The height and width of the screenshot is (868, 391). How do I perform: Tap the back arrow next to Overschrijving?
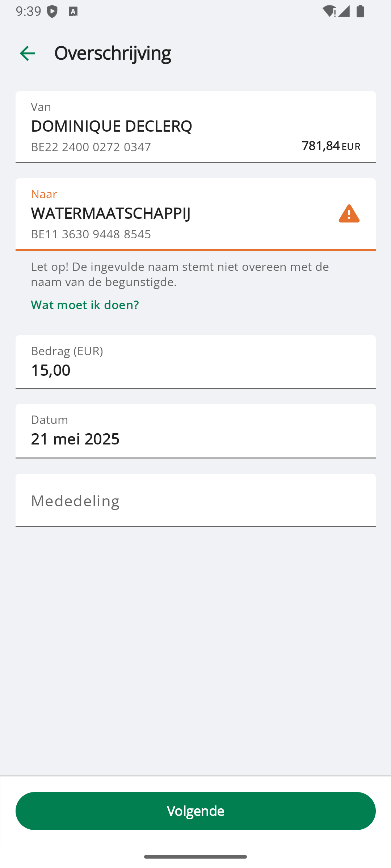[28, 54]
